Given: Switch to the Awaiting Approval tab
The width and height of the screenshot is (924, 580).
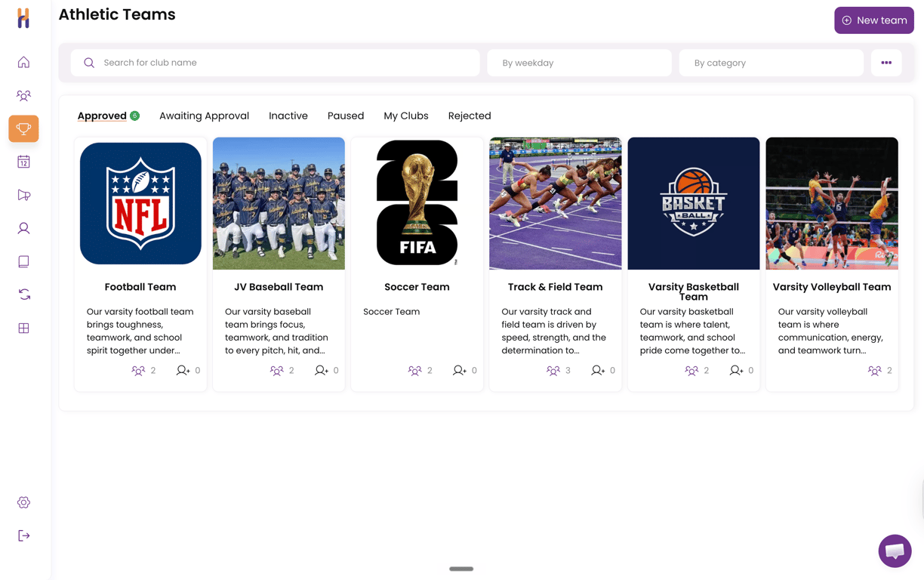Looking at the screenshot, I should tap(204, 116).
